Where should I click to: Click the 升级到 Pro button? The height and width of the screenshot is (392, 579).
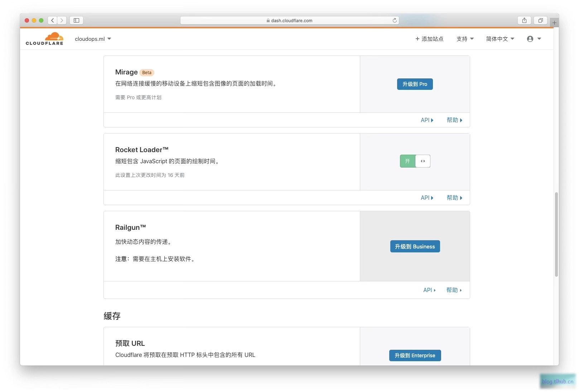(x=415, y=84)
